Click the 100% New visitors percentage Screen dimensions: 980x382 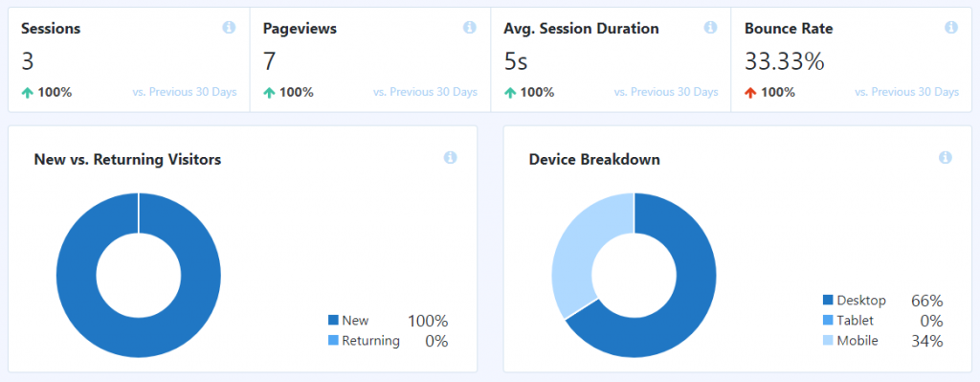click(428, 321)
